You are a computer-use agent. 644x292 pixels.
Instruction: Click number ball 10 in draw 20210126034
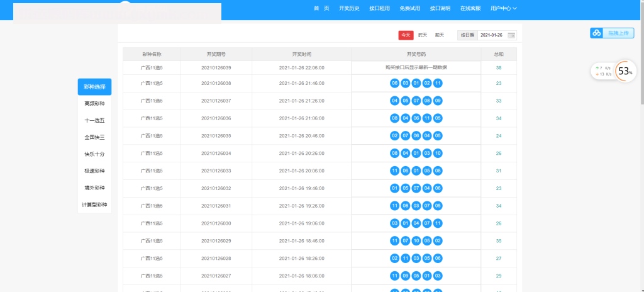point(438,154)
